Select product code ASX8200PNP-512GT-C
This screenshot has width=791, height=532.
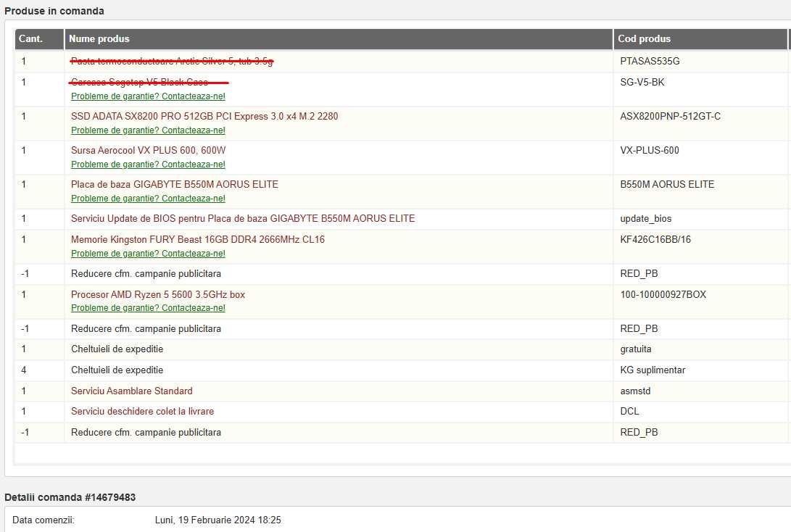click(671, 116)
